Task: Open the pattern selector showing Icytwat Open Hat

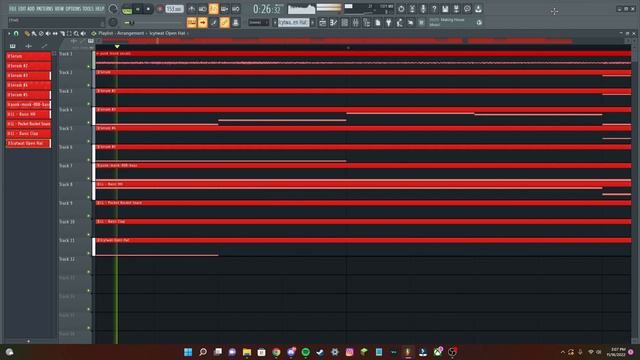Action: (293, 22)
